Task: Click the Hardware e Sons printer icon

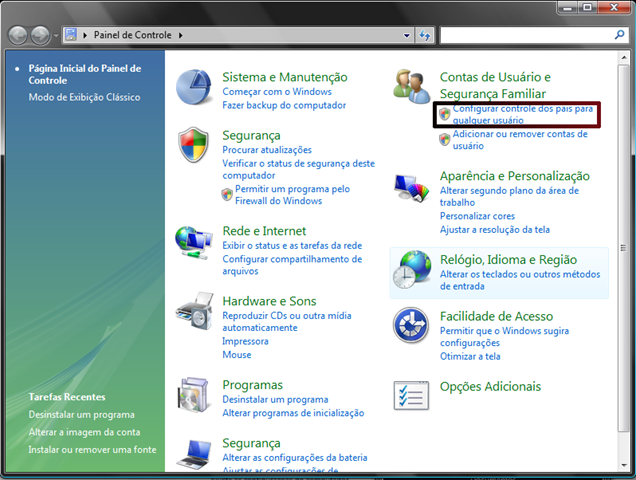Action: (194, 311)
